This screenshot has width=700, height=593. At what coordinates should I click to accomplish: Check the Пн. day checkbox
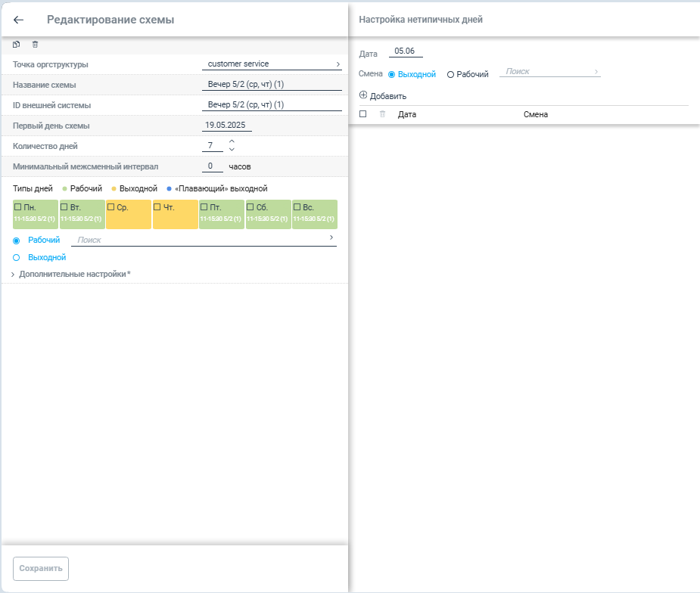coord(18,207)
